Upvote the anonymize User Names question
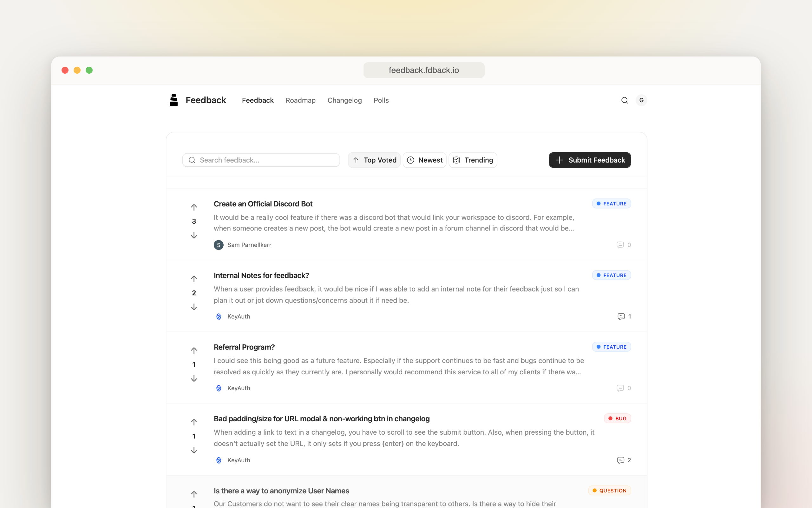 [194, 494]
